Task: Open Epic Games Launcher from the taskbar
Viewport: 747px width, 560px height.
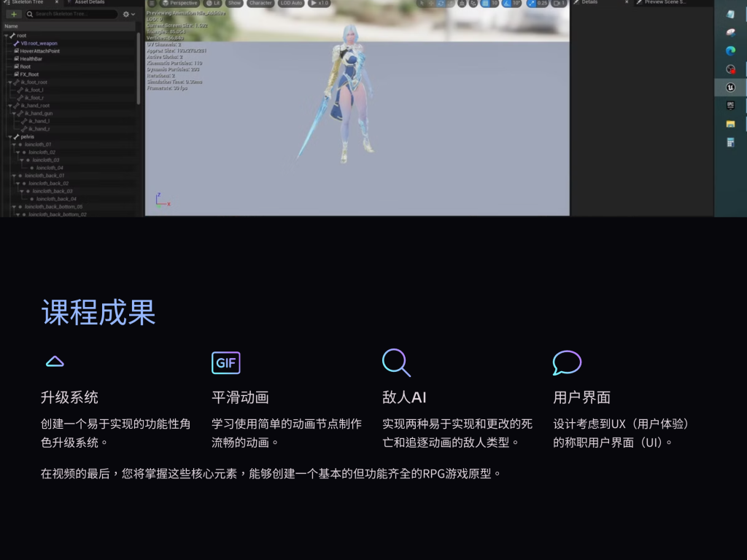Action: [730, 105]
